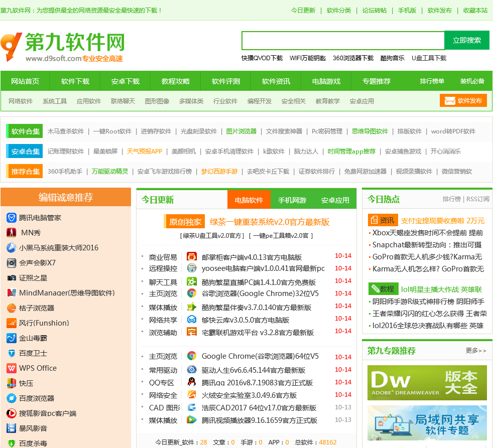Open the 收藏本站 top link
493x448 pixels.
475,11
